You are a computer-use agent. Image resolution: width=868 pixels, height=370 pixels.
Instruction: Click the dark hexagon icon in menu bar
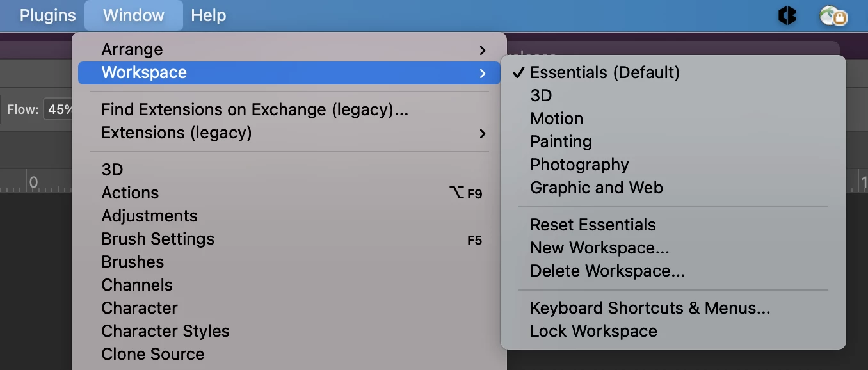(x=787, y=16)
